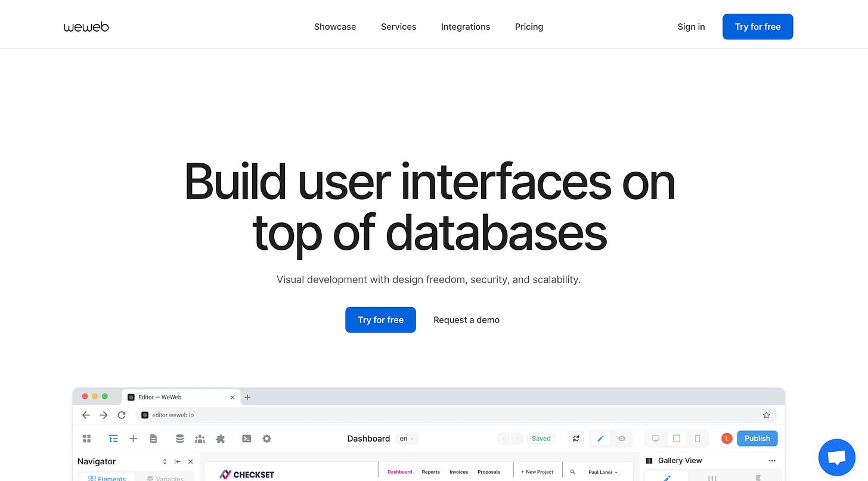Open editor settings with the gear icon
The width and height of the screenshot is (868, 481).
[266, 438]
